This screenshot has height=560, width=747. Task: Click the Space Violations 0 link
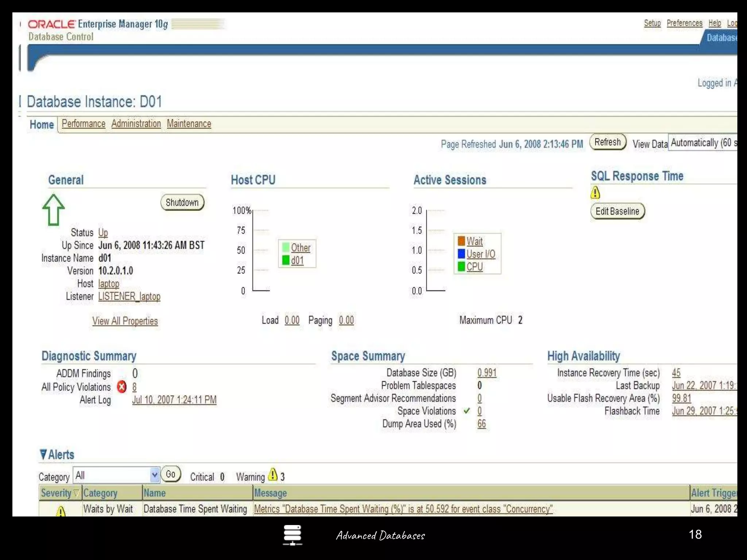click(x=480, y=411)
